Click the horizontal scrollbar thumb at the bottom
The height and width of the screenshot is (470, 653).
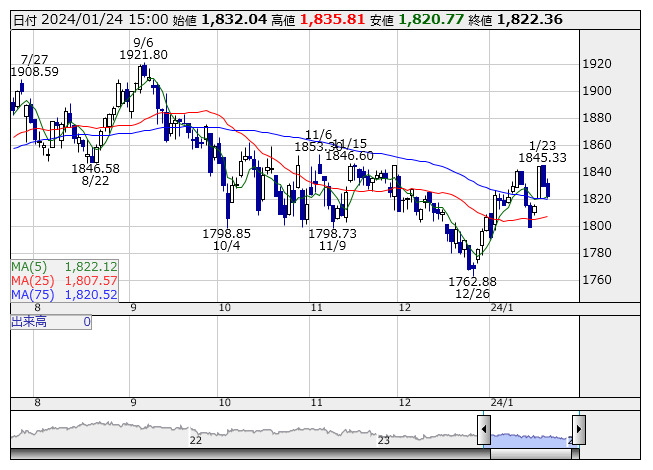click(x=531, y=454)
